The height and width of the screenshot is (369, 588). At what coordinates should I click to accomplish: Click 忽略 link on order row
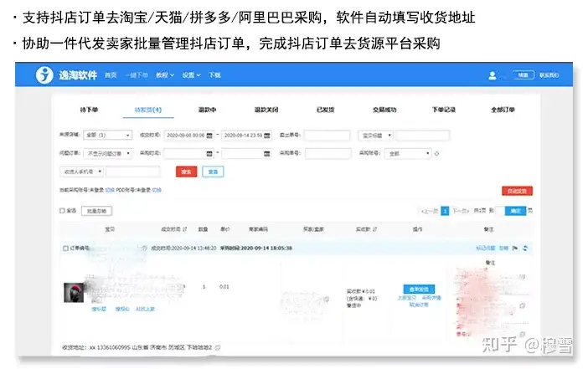pyautogui.click(x=503, y=248)
